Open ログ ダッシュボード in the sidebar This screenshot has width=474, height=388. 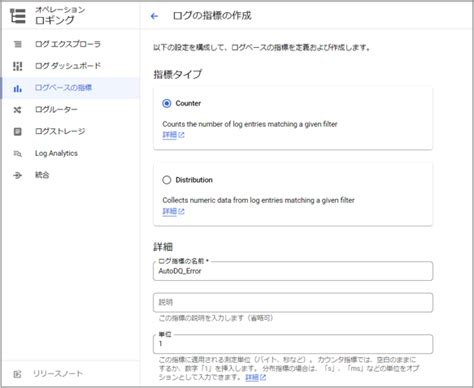point(71,66)
